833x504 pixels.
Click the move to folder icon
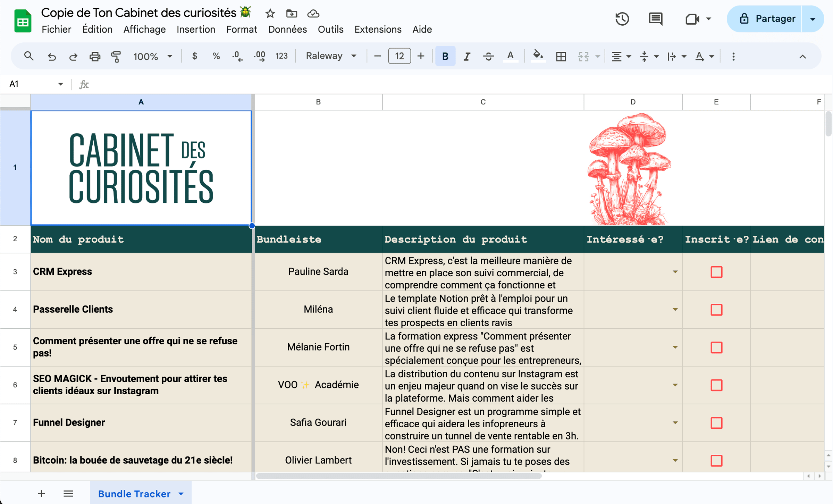292,14
